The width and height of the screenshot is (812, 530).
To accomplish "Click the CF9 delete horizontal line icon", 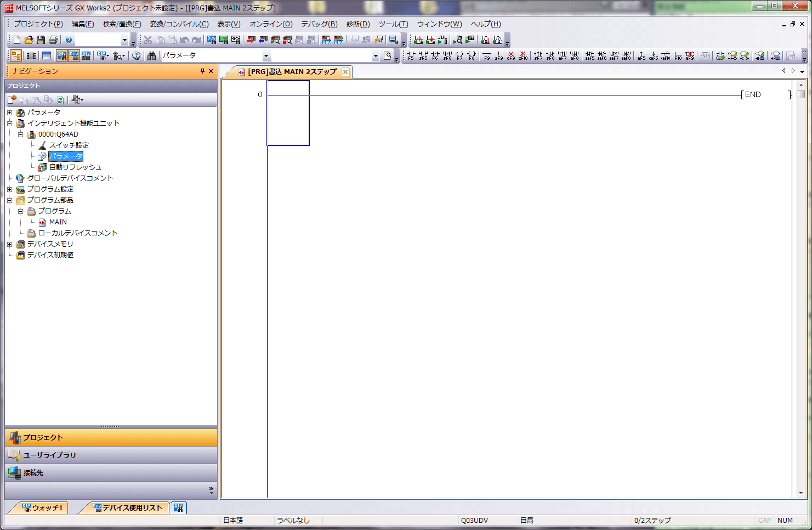I will tap(511, 55).
